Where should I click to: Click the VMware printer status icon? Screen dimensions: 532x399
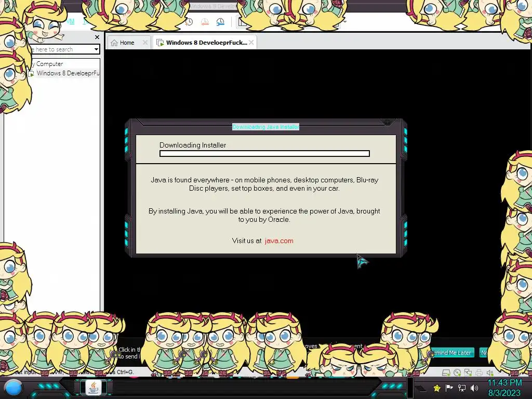(x=478, y=373)
